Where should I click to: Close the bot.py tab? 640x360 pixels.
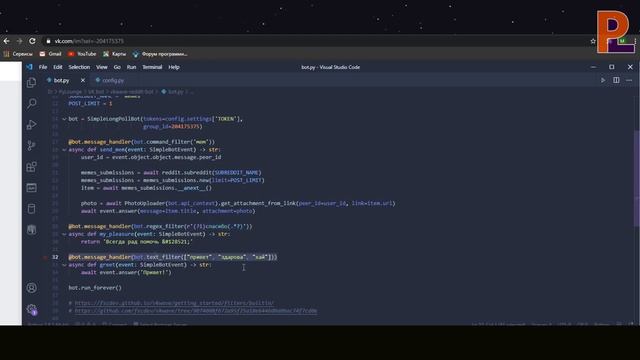click(x=83, y=80)
